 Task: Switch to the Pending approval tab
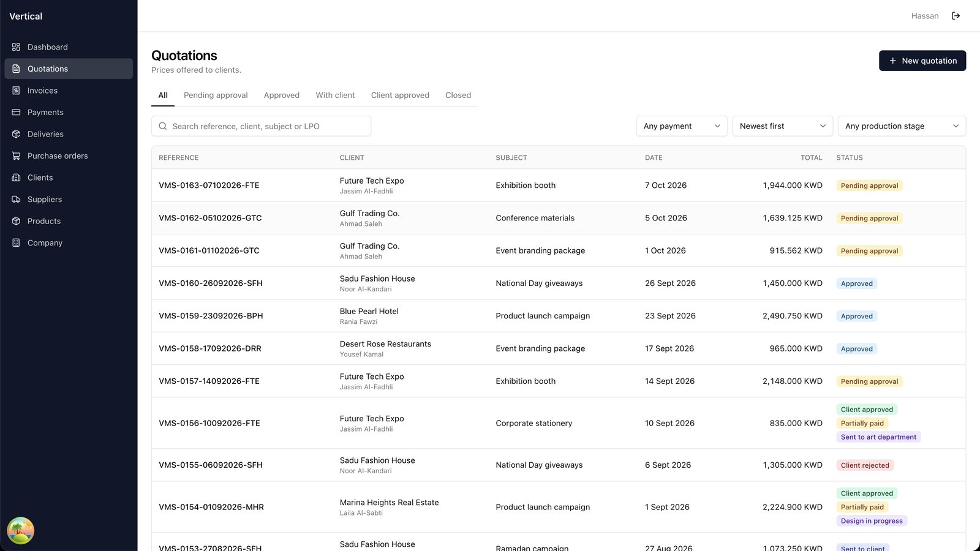point(216,96)
